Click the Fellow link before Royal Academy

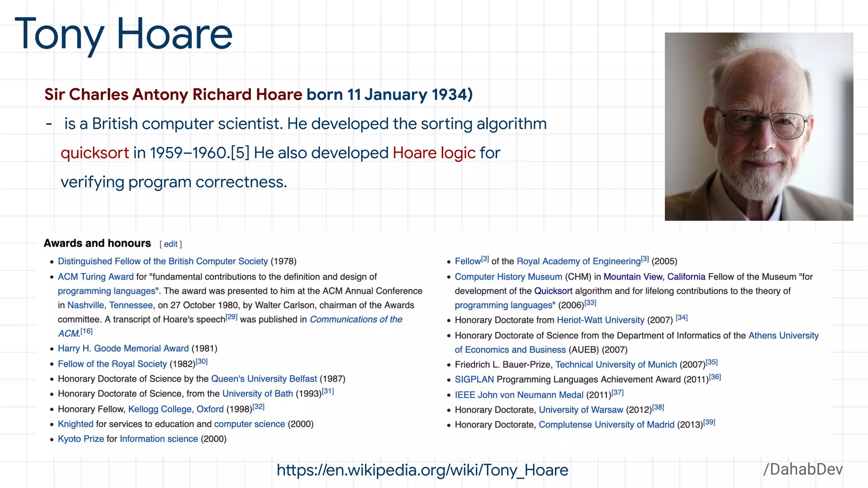pos(468,261)
